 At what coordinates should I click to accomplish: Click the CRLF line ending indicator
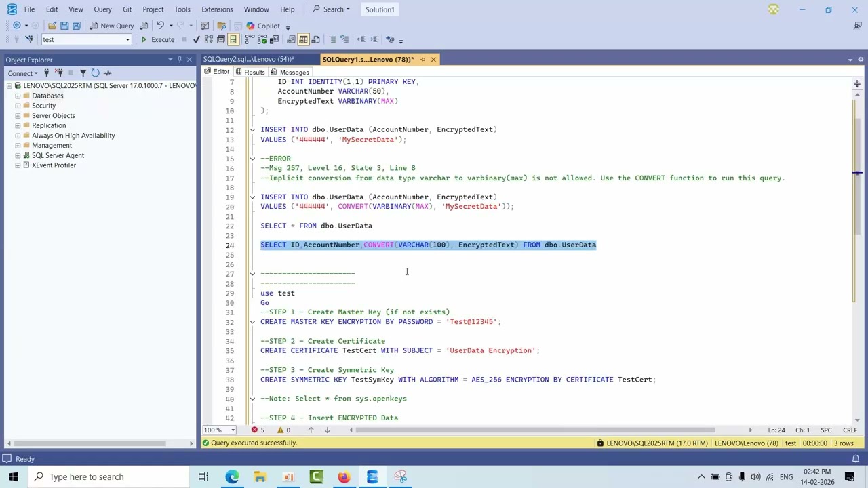click(x=850, y=430)
